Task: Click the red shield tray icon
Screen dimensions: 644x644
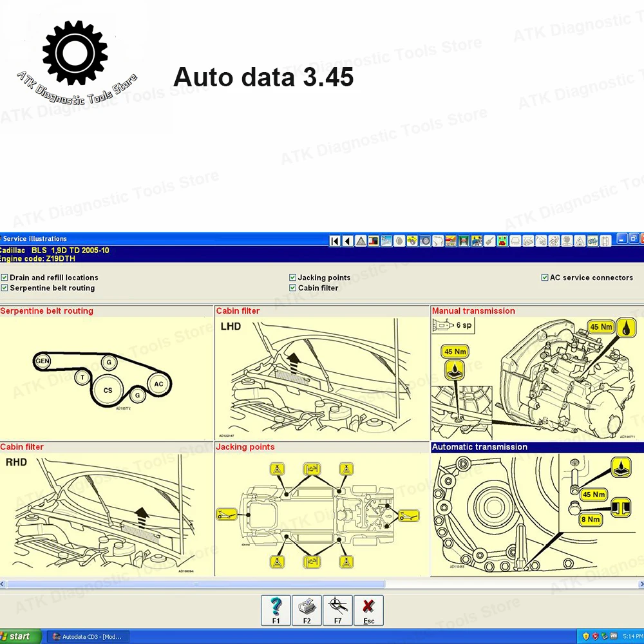Action: coord(595,636)
